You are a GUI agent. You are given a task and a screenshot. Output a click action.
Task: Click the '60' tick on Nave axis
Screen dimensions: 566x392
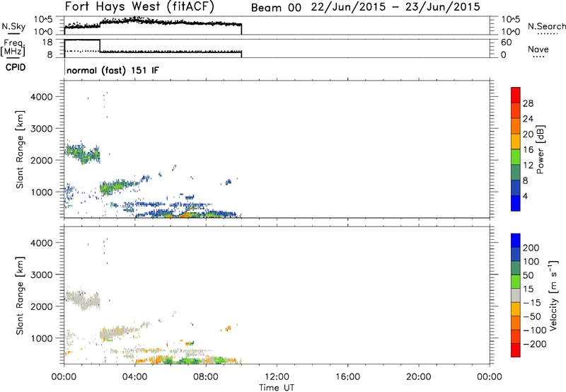[x=506, y=42]
